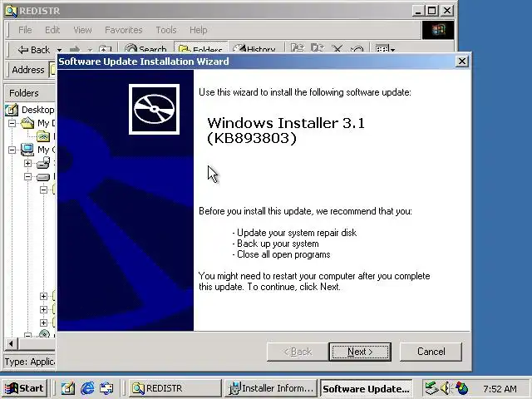Click the 7:52 AM system clock

500,389
